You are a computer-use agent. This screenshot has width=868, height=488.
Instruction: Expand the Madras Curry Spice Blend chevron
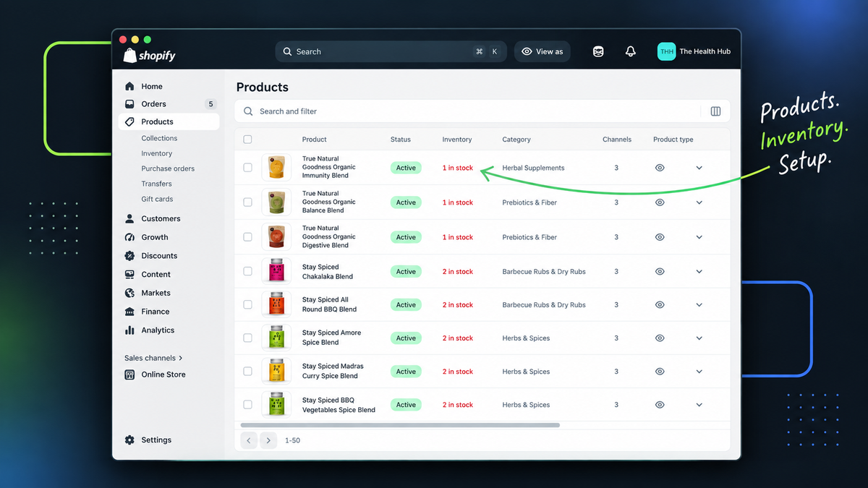pos(699,372)
